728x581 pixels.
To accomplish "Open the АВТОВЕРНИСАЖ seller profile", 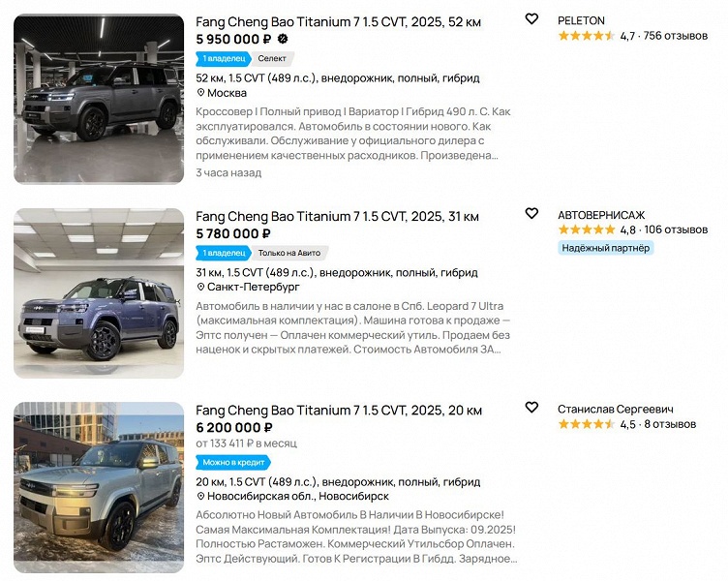I will pyautogui.click(x=601, y=214).
